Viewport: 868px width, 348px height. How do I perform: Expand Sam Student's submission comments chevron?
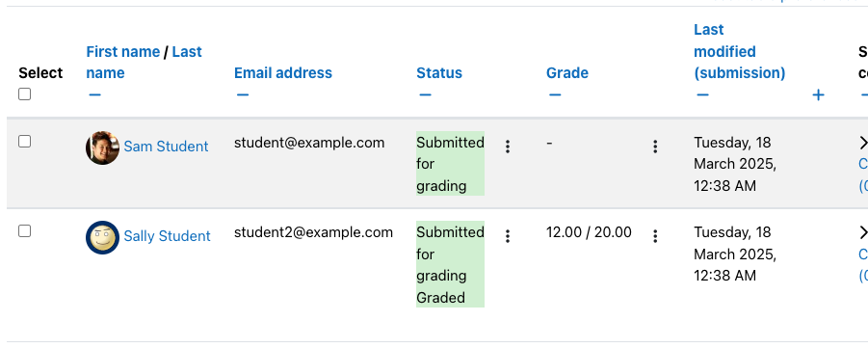click(862, 143)
